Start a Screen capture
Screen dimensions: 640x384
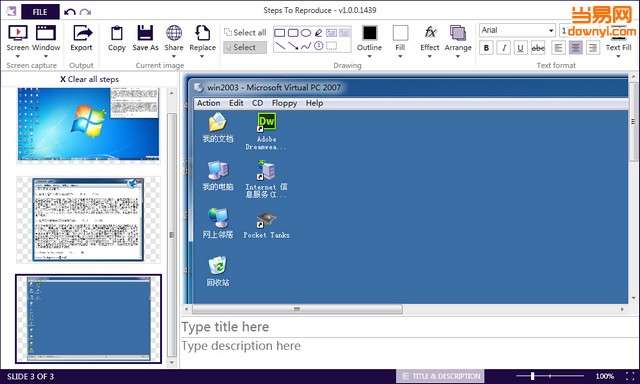(x=18, y=38)
